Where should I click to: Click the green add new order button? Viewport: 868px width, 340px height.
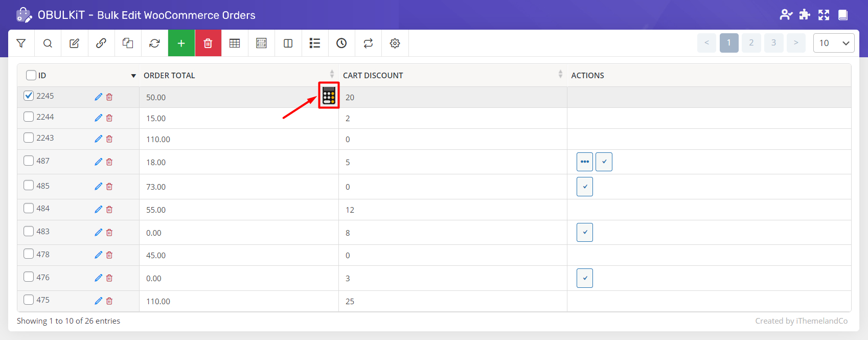(181, 43)
